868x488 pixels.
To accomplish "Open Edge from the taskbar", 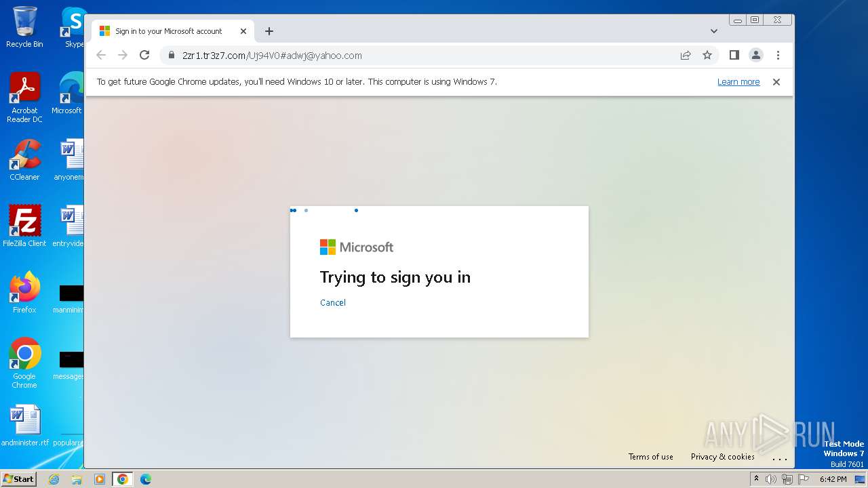I will (146, 479).
